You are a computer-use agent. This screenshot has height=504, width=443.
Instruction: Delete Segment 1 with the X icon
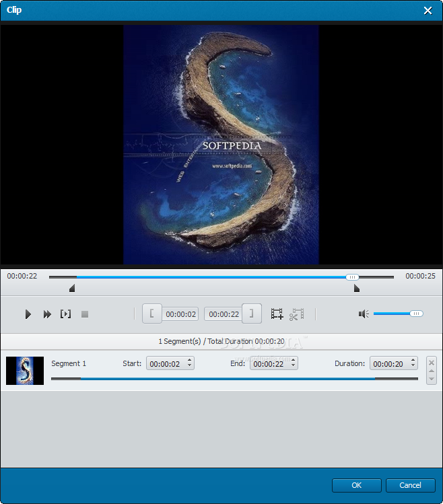click(432, 363)
